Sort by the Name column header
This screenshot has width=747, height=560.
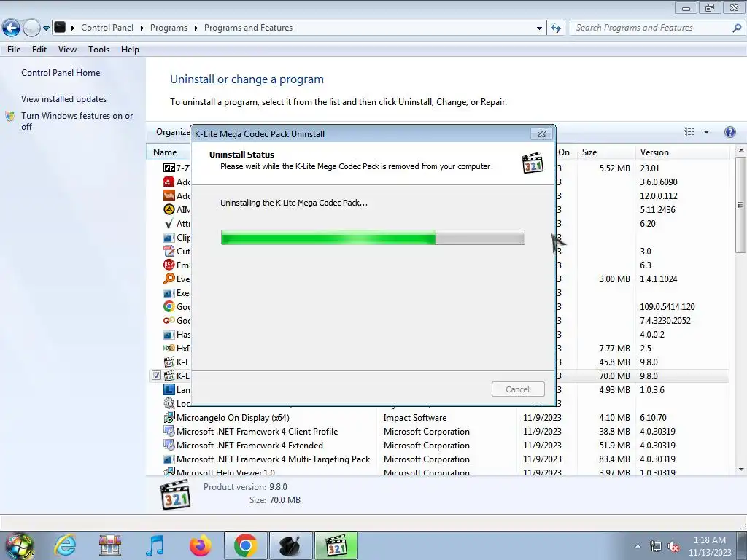point(165,152)
